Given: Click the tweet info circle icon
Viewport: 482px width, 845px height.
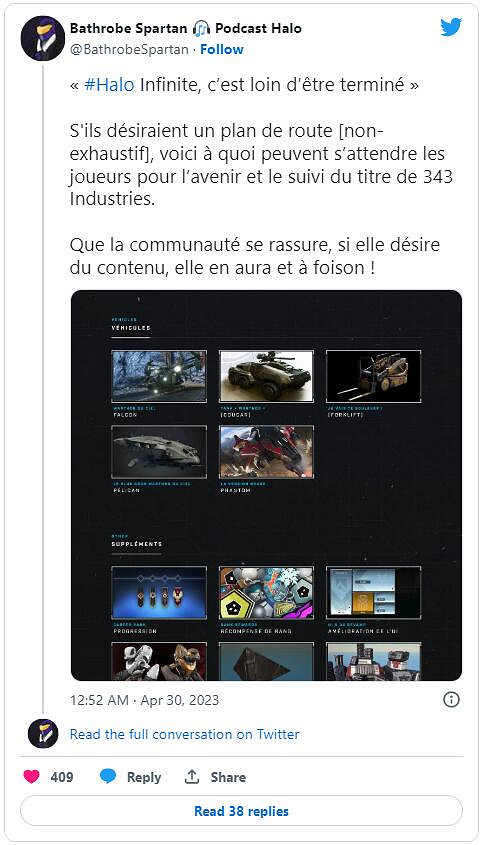Looking at the screenshot, I should tap(451, 700).
